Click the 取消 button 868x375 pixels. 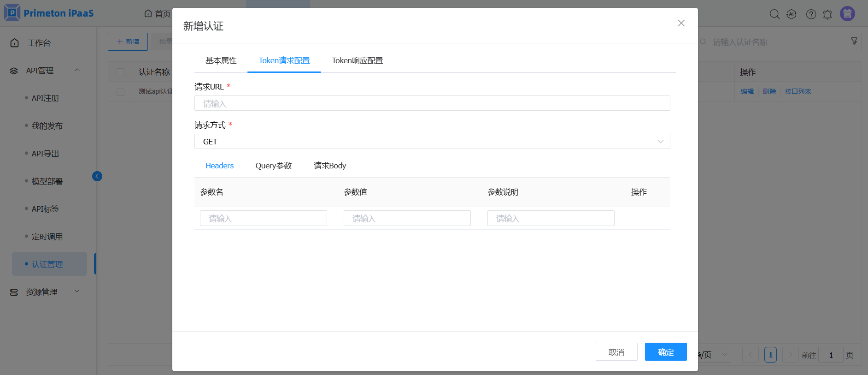click(616, 352)
